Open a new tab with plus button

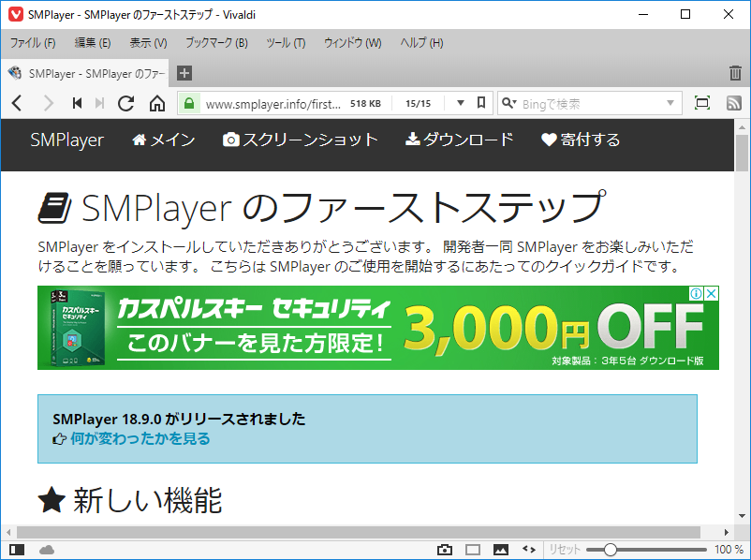(184, 73)
